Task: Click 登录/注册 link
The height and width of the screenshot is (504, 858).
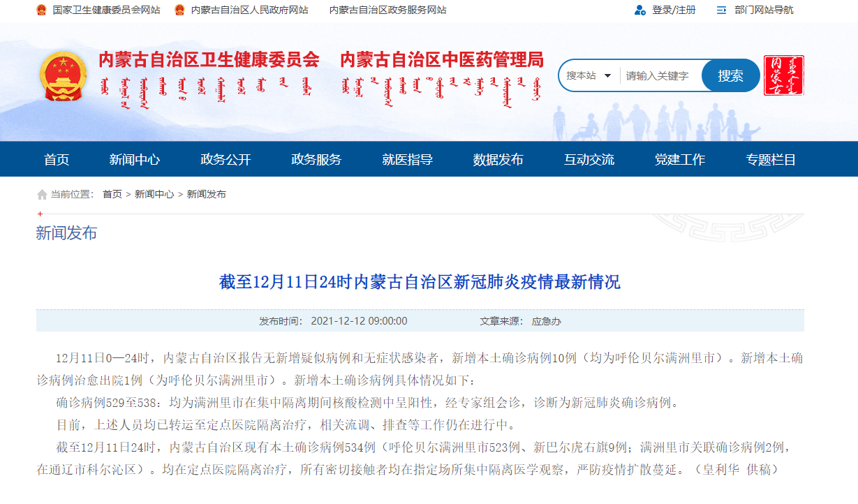Action: click(x=674, y=10)
